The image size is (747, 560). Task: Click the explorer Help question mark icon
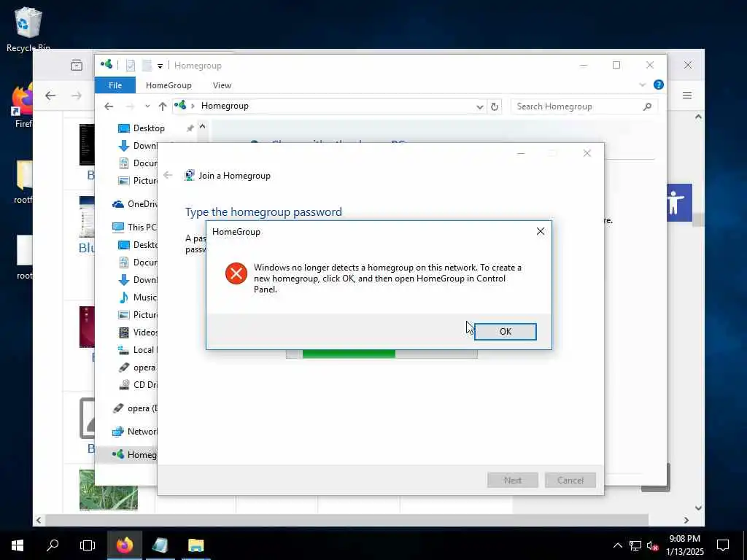(659, 85)
